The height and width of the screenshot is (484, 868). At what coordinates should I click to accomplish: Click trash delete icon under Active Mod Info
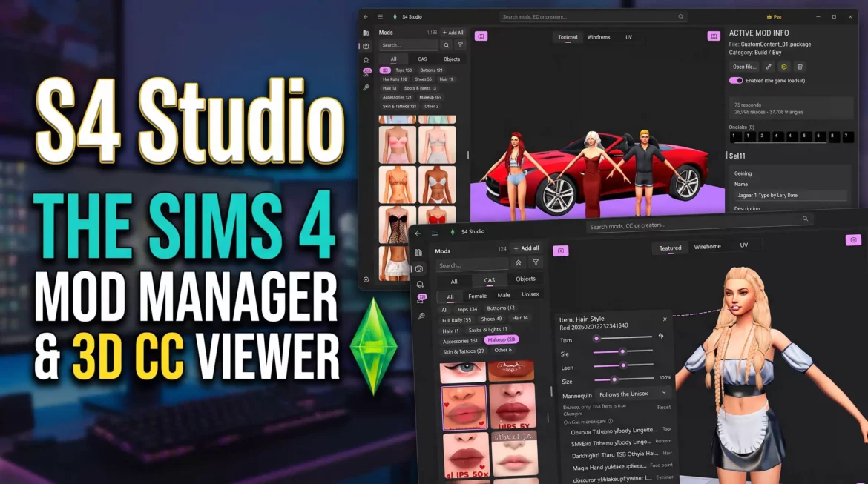pyautogui.click(x=799, y=67)
